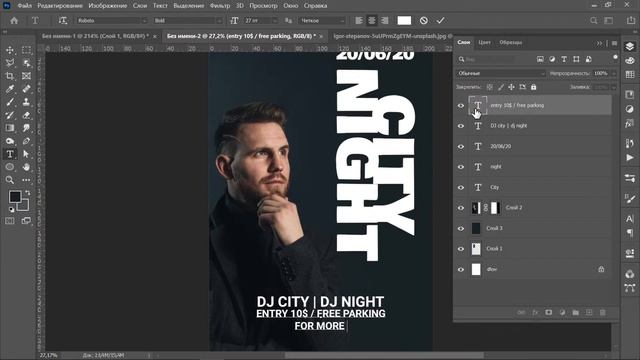Select the Brush tool

pos(10,102)
